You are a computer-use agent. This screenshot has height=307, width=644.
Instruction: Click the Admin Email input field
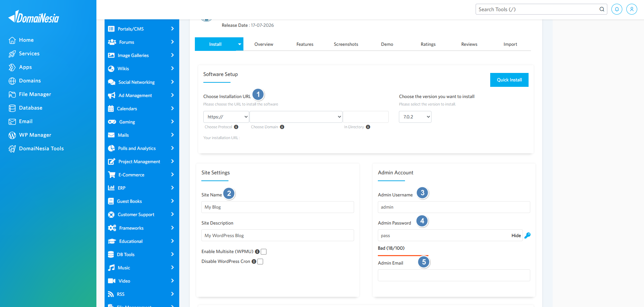(454, 275)
